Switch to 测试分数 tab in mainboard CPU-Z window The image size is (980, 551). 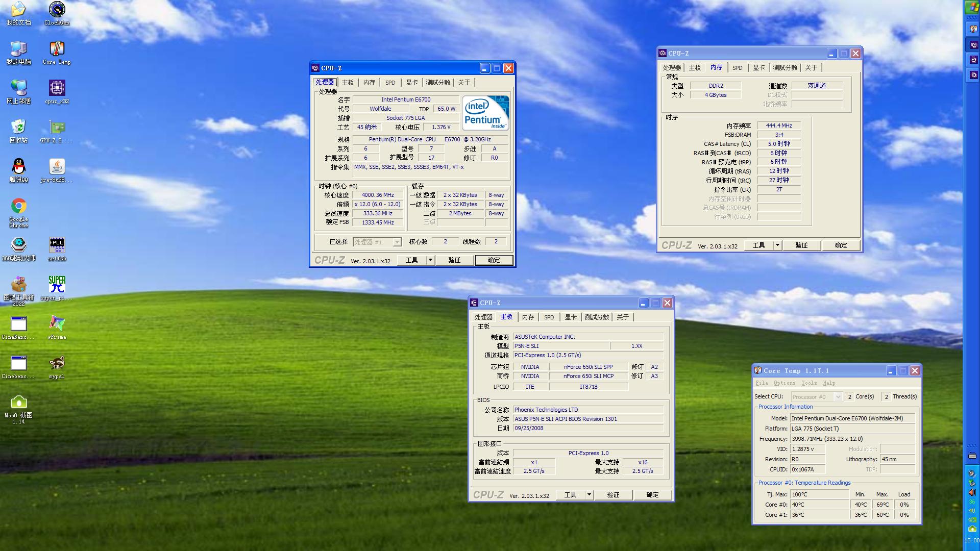coord(597,317)
